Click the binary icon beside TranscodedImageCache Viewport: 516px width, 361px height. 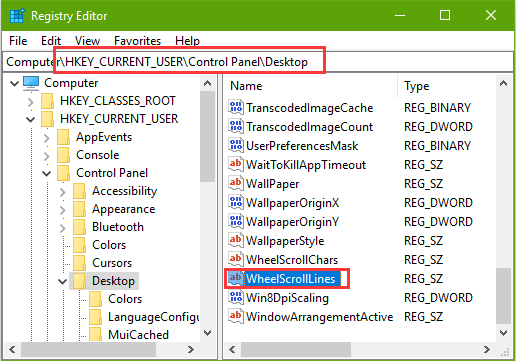tap(236, 107)
